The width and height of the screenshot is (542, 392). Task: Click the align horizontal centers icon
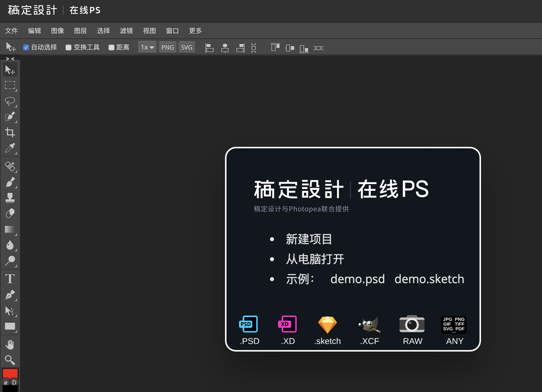coord(225,47)
